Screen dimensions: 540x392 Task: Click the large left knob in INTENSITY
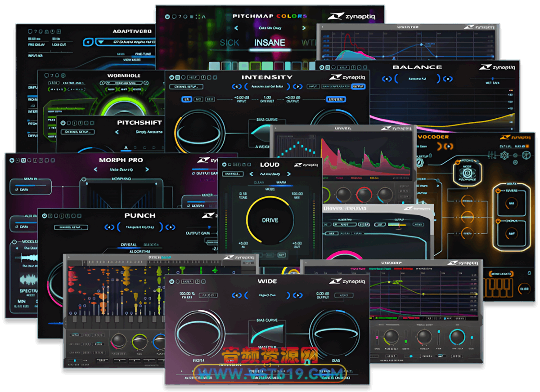198,132
